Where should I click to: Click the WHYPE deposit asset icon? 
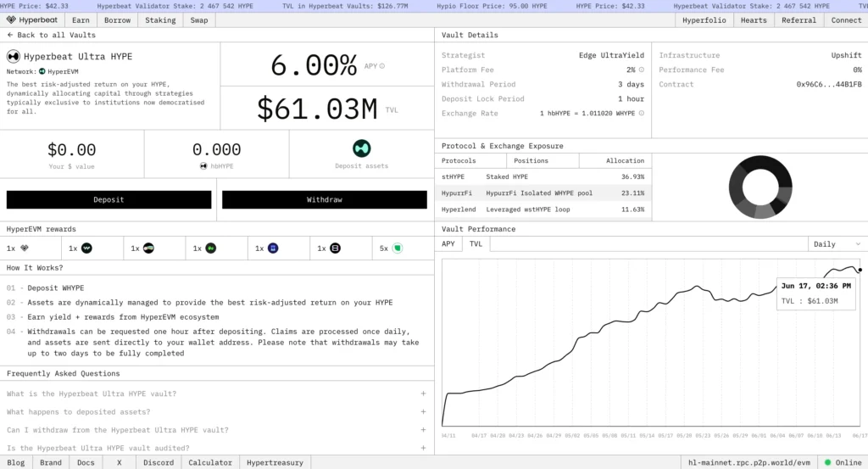362,148
